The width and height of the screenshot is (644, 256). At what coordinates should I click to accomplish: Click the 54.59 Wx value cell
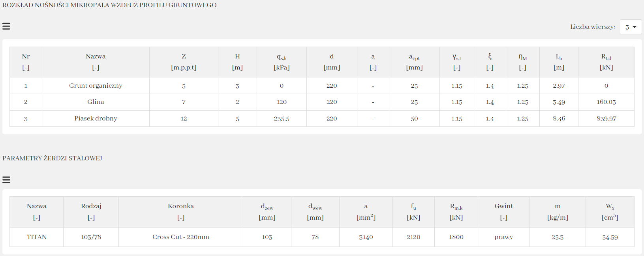tap(610, 237)
